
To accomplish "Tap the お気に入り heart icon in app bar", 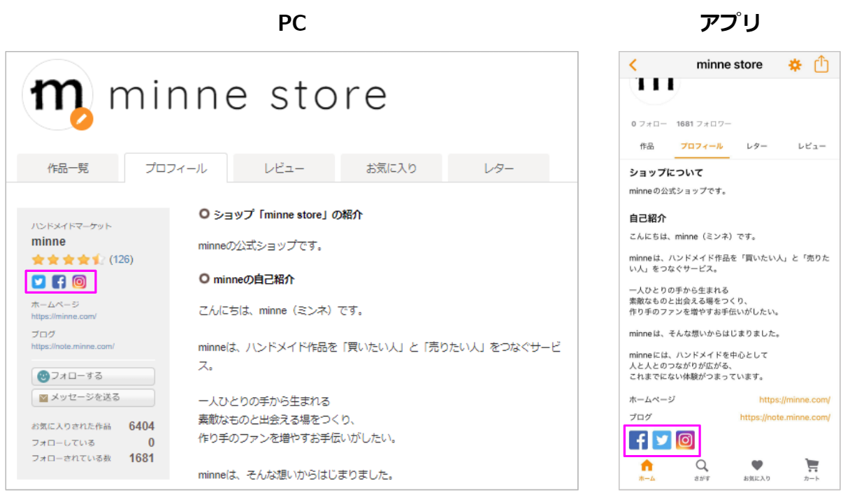I will click(756, 470).
